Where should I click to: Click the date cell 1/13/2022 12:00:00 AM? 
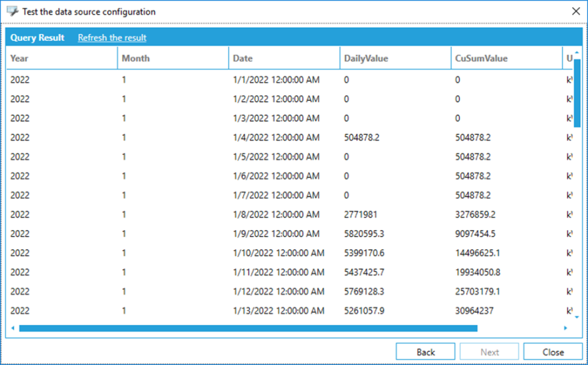(x=279, y=311)
